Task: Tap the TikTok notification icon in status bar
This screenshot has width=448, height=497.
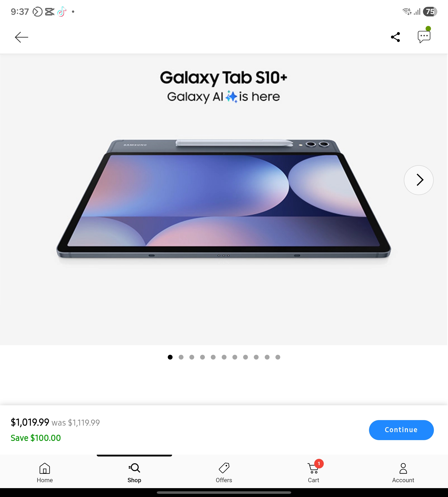Action: pyautogui.click(x=62, y=12)
